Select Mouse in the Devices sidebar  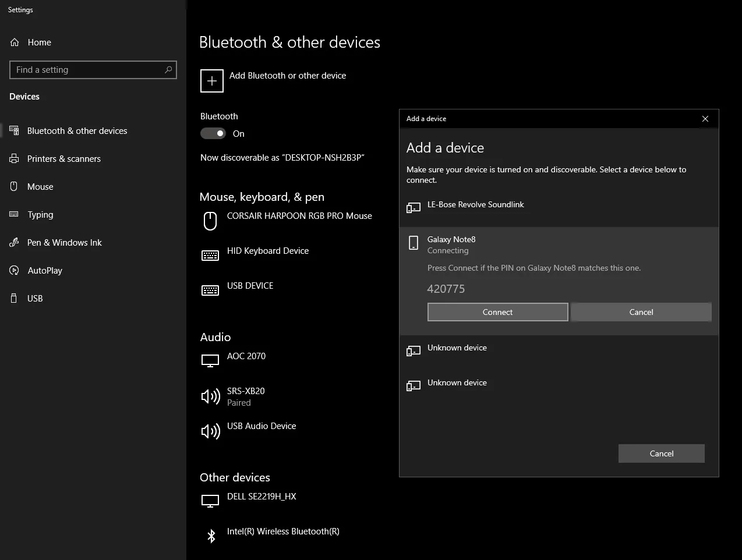click(x=40, y=187)
